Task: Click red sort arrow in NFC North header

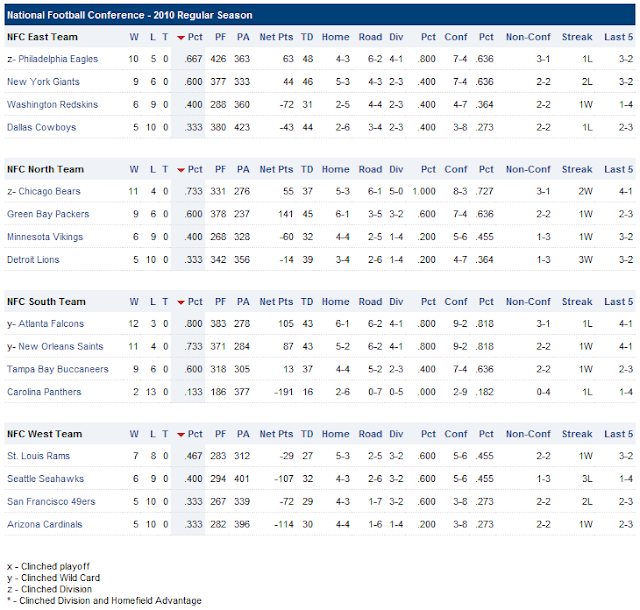Action: (181, 170)
